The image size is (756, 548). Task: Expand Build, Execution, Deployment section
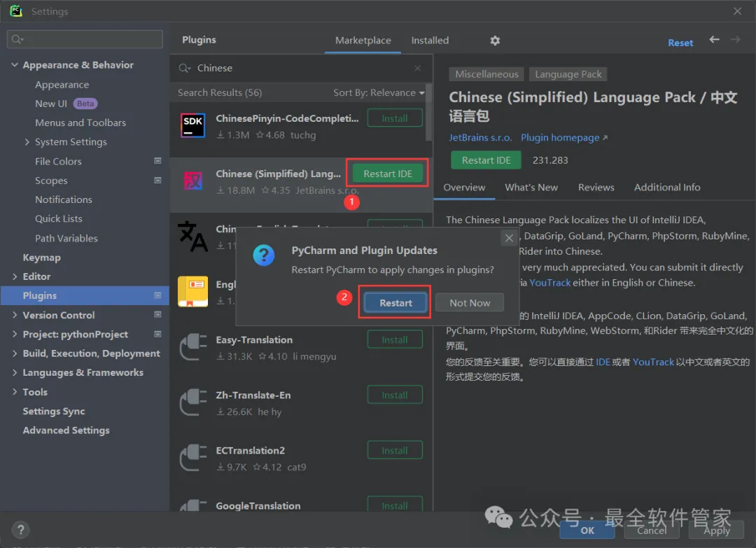[15, 353]
